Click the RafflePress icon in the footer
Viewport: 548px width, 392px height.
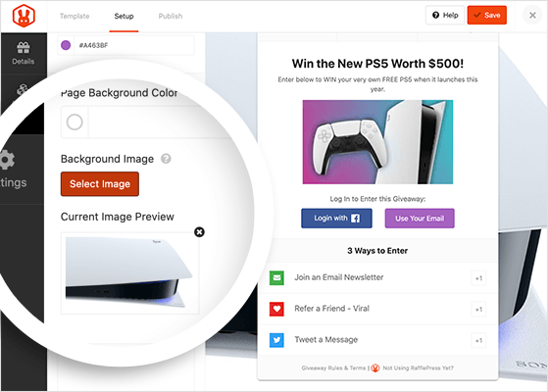point(375,367)
